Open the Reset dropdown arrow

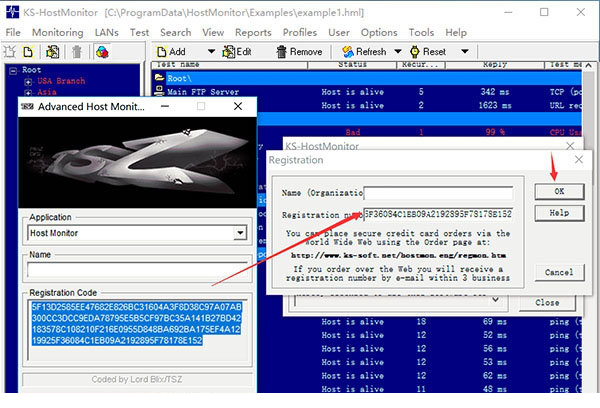click(x=465, y=51)
